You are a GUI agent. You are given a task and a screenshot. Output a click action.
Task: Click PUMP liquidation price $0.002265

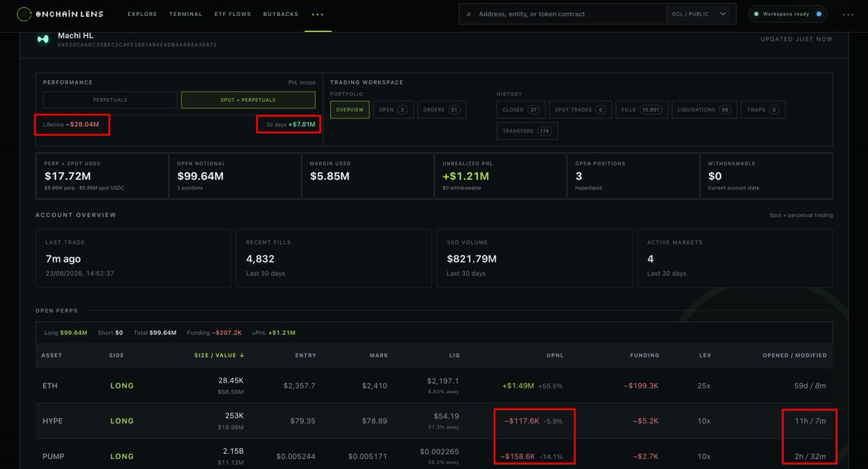[x=440, y=451]
